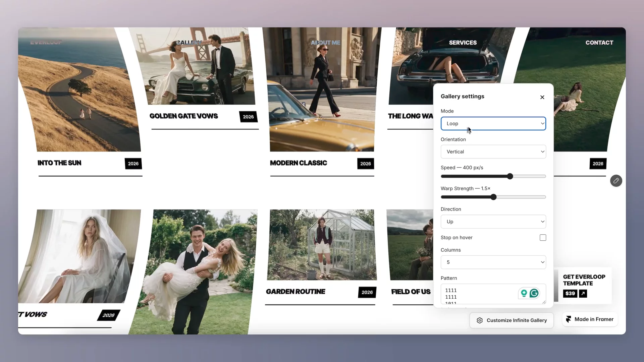Open the Orientation dropdown showing Vertical
The image size is (644, 362).
(x=493, y=152)
